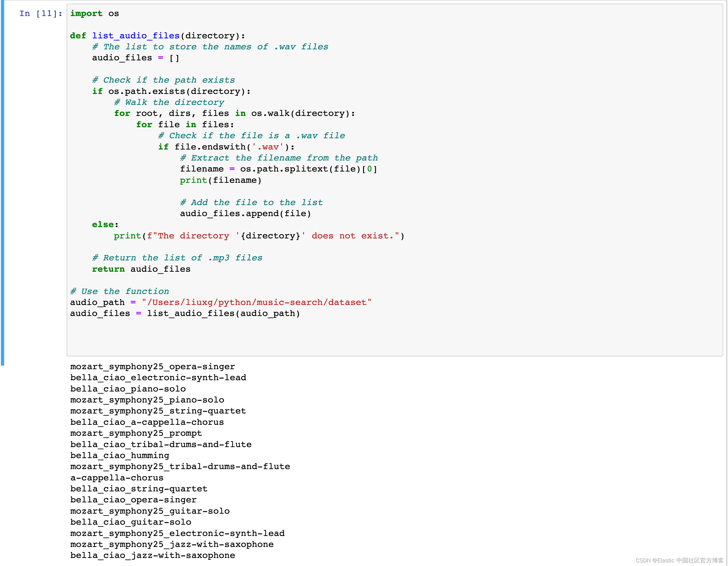Click the '.wav' string in endswith call

[268, 147]
